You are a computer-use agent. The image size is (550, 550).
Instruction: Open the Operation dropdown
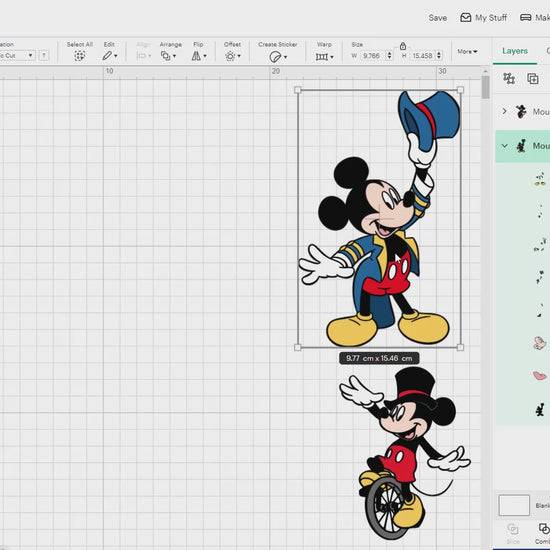(x=17, y=55)
